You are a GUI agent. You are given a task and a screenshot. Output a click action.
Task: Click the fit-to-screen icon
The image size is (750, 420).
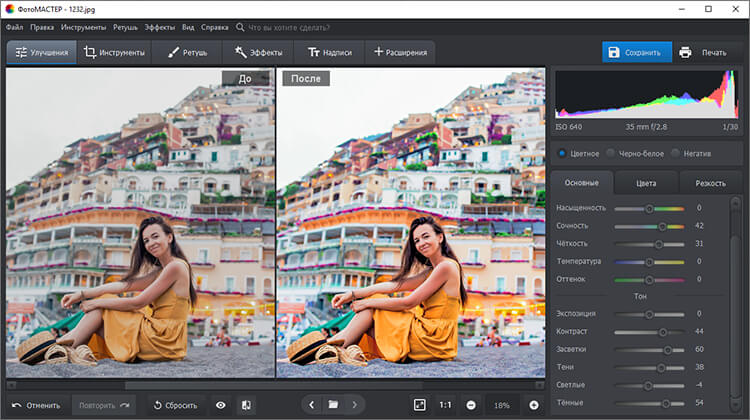click(419, 405)
